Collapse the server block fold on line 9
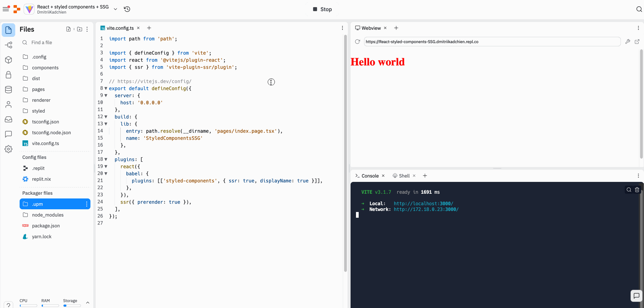The width and height of the screenshot is (644, 308). pos(106,95)
